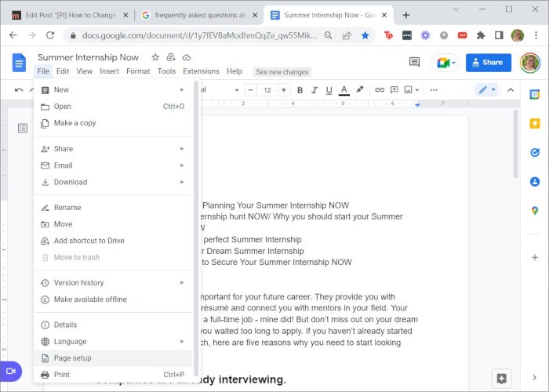This screenshot has height=392, width=549.
Task: Start a Google Meet call from the doc
Action: click(x=445, y=63)
